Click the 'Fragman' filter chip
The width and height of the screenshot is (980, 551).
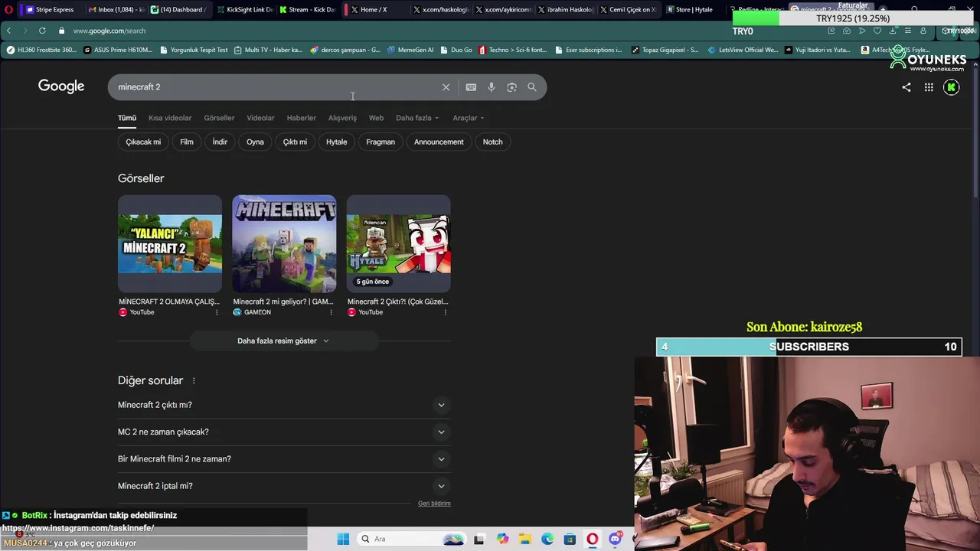click(x=381, y=142)
